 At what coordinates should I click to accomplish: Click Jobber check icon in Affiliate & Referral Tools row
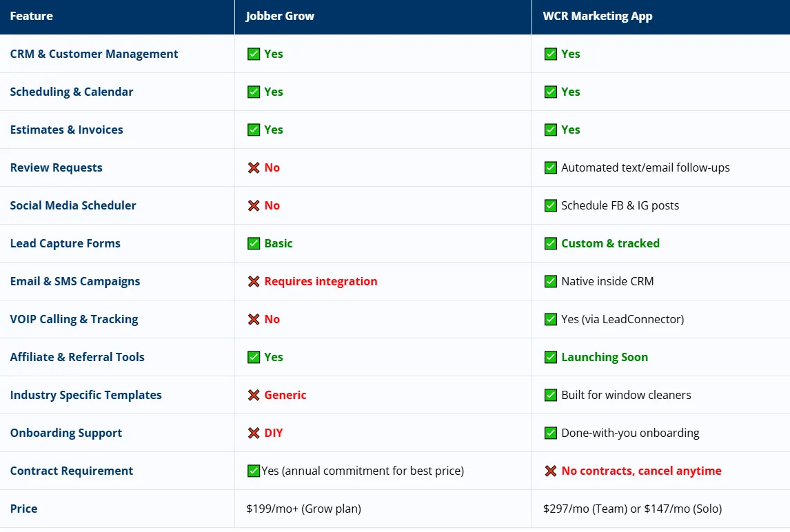[254, 357]
